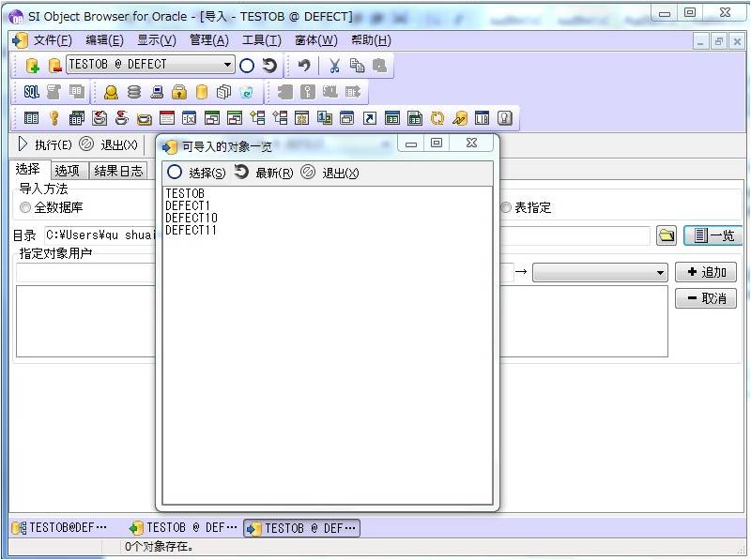Switch to the window tab with green arrow icon
Viewport: 751px width, 560px height.
[183, 528]
